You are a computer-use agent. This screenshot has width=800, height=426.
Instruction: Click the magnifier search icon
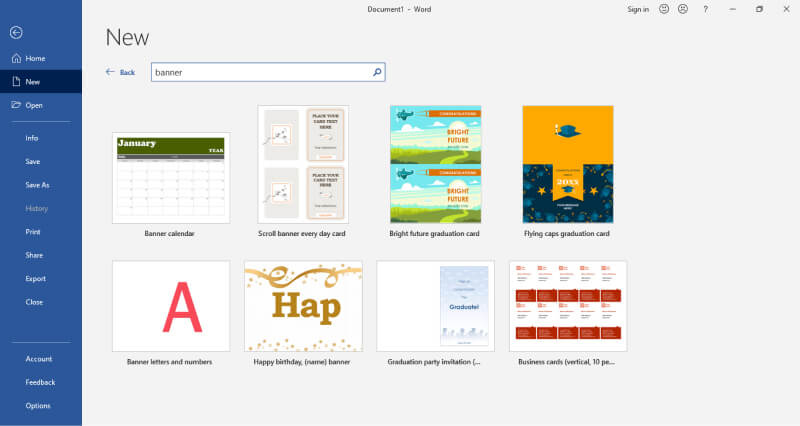click(377, 72)
